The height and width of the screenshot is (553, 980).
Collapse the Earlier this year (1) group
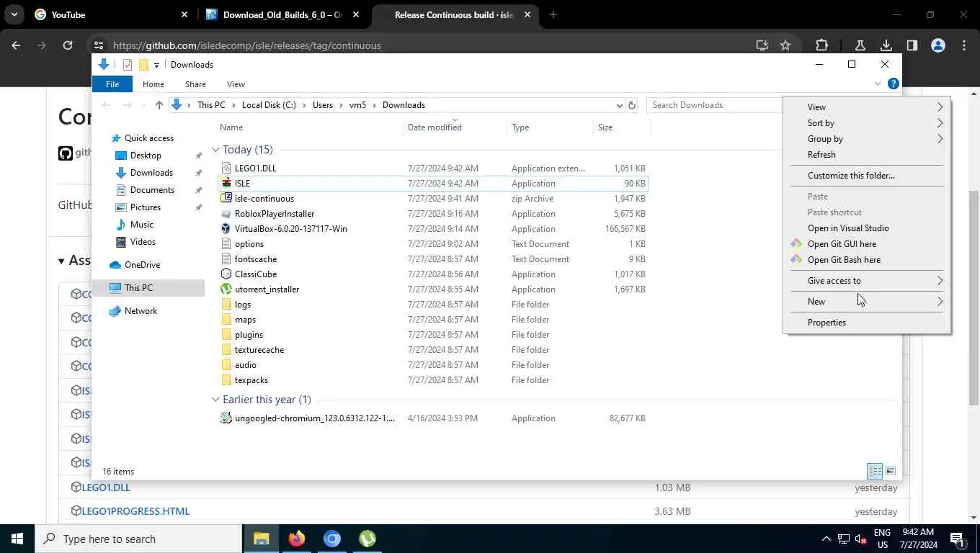pyautogui.click(x=215, y=400)
